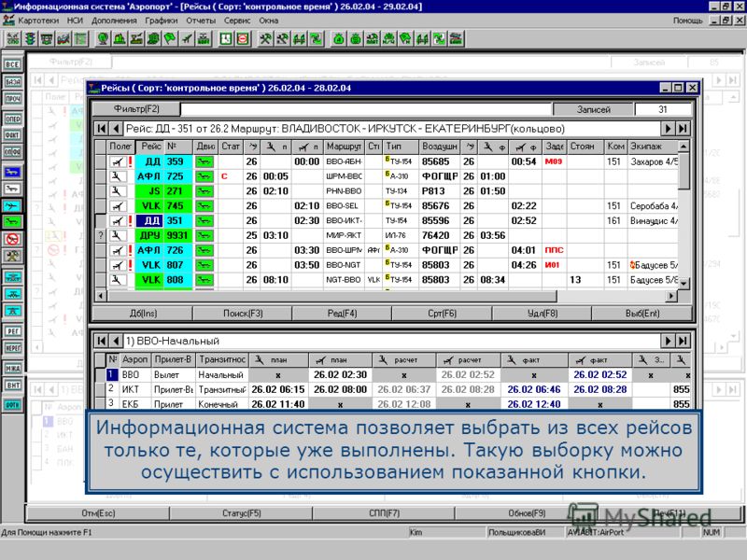Click the departure icon in the ДД 359 row
This screenshot has width=747, height=560.
click(117, 161)
